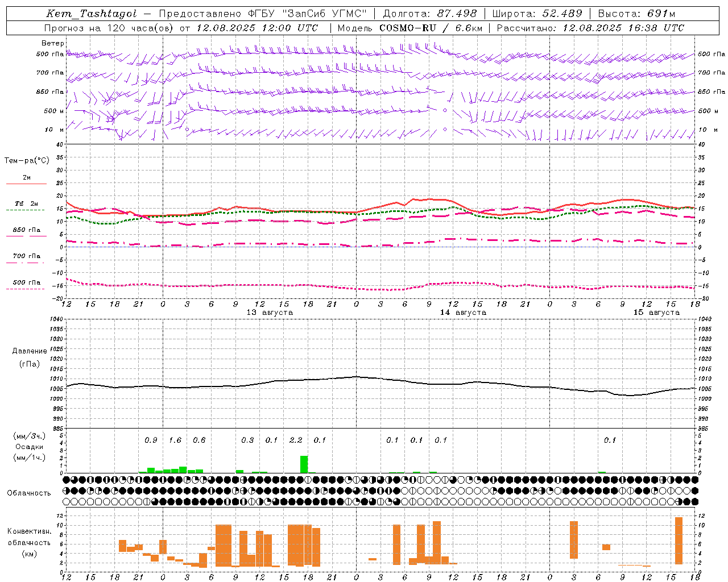Click the Осадки precipitation label
Image resolution: width=728 pixels, height=582 pixels.
point(30,447)
